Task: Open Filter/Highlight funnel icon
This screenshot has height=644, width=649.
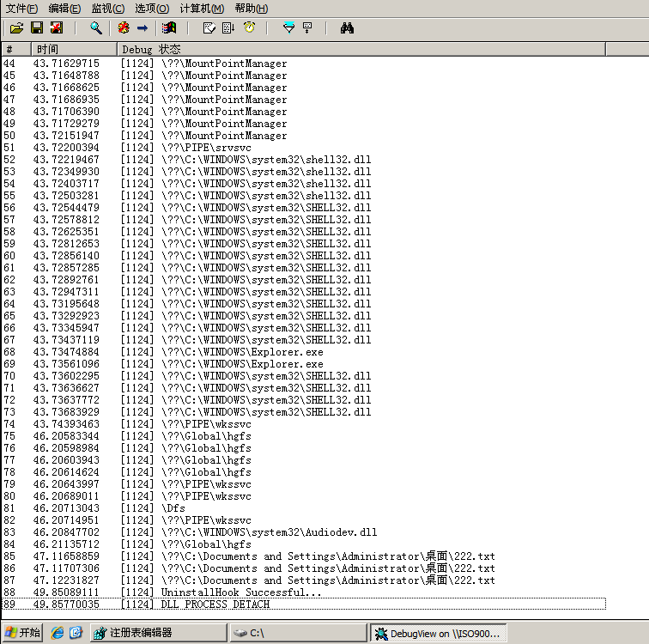Action: [289, 28]
